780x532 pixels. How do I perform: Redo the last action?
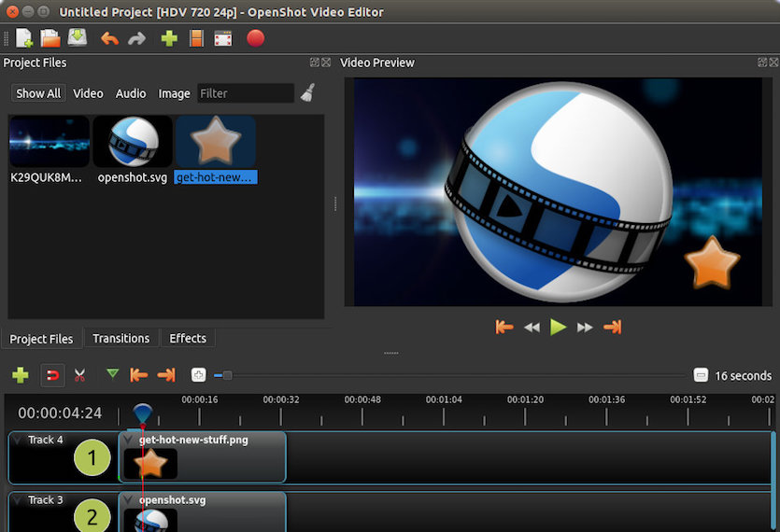[136, 39]
